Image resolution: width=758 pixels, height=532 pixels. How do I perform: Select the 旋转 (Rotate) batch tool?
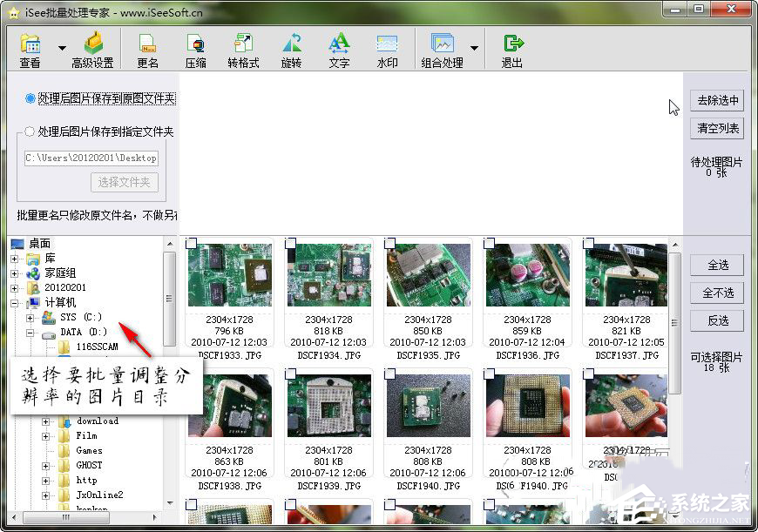pyautogui.click(x=291, y=49)
